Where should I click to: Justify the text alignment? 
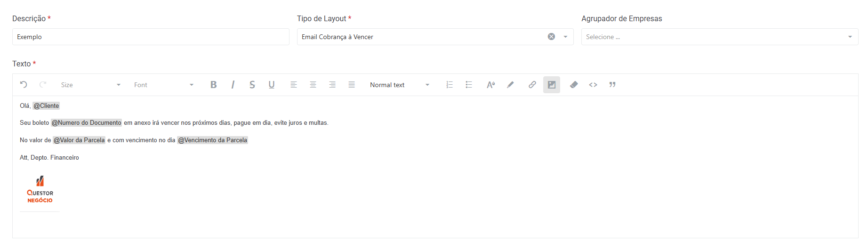pos(352,85)
